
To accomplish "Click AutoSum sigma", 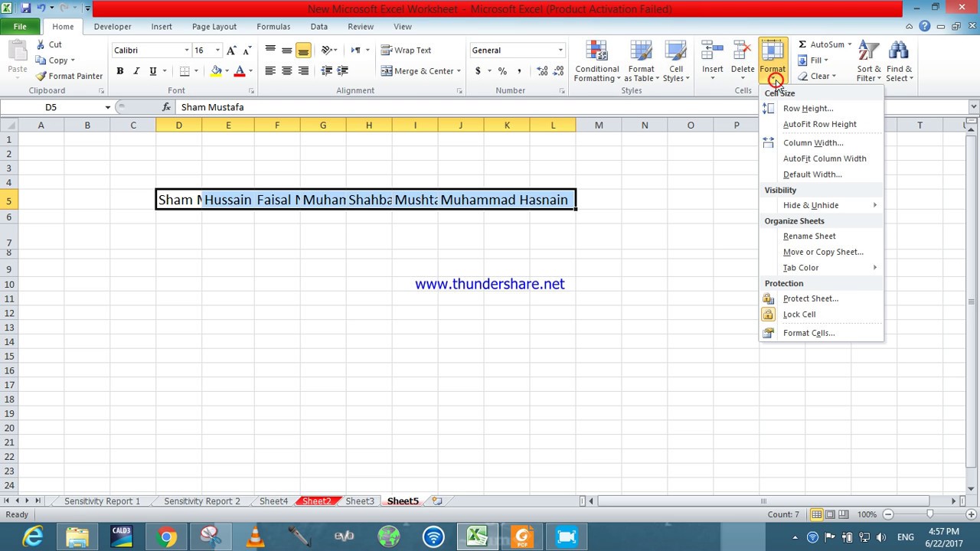I will click(x=802, y=44).
